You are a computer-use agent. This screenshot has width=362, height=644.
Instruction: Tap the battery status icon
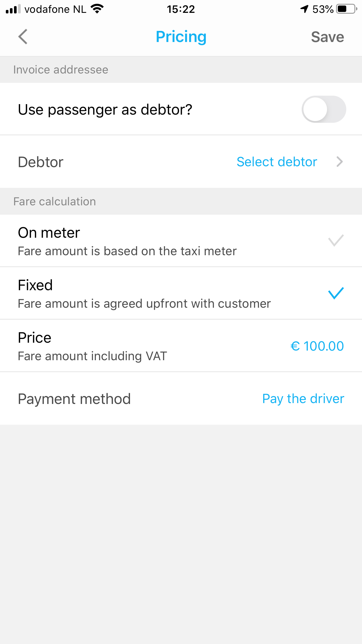[346, 9]
